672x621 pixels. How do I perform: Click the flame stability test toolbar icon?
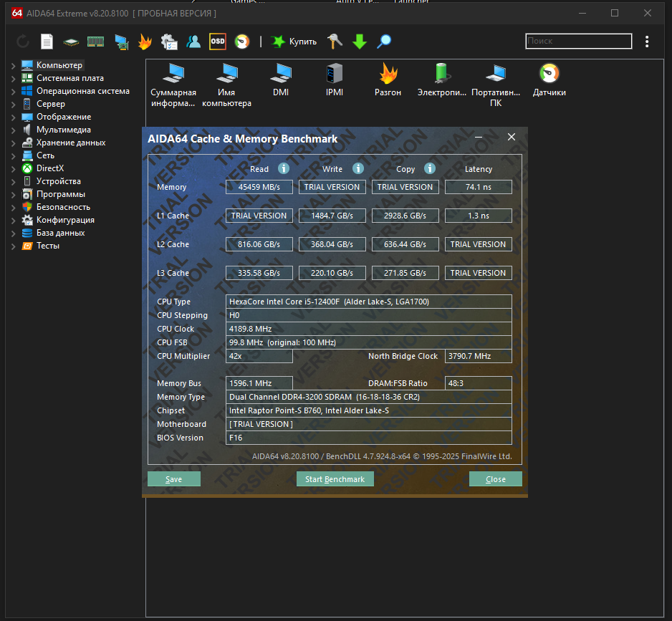[x=145, y=42]
